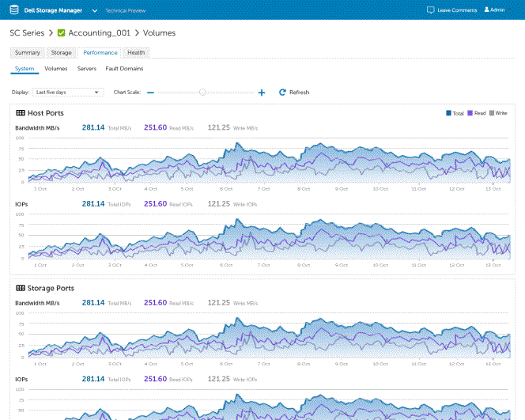The image size is (525, 420).
Task: Open the Admin account menu arrow
Action: 510,10
